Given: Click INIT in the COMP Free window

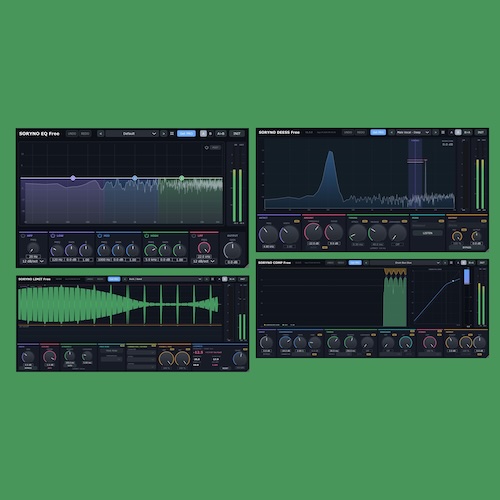Looking at the screenshot, I should coord(482,263).
